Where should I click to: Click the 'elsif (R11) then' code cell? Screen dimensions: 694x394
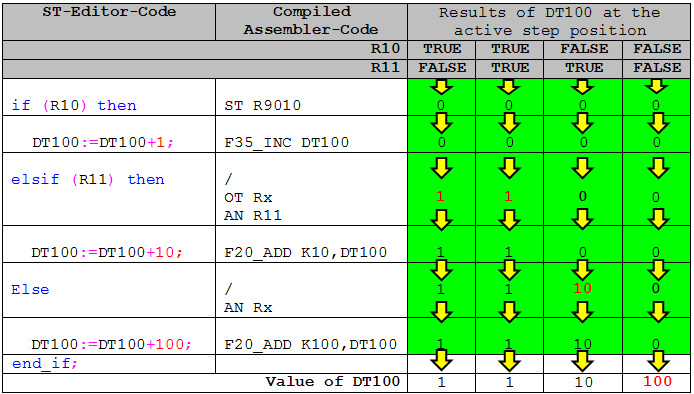[x=109, y=189]
